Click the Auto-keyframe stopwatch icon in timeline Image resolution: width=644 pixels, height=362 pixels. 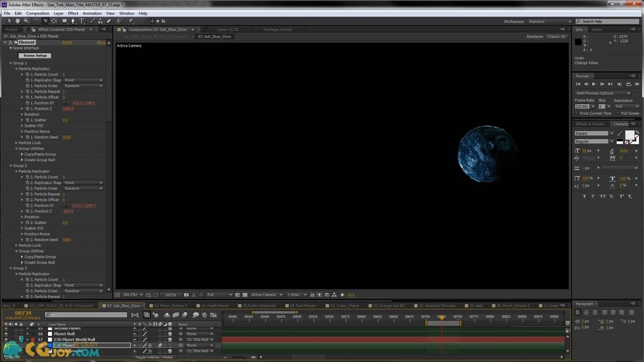205,315
